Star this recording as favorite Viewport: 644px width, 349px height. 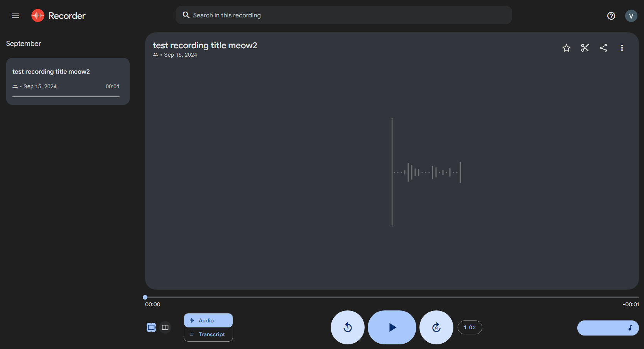tap(566, 48)
